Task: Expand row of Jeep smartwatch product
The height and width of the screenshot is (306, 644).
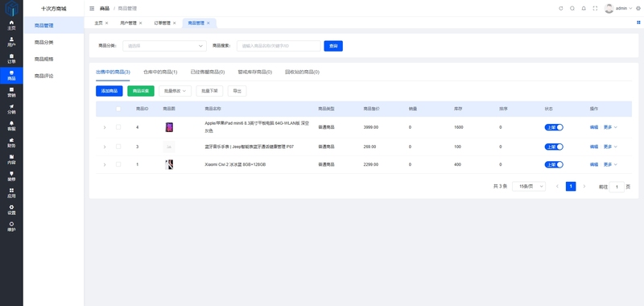Action: pos(105,147)
